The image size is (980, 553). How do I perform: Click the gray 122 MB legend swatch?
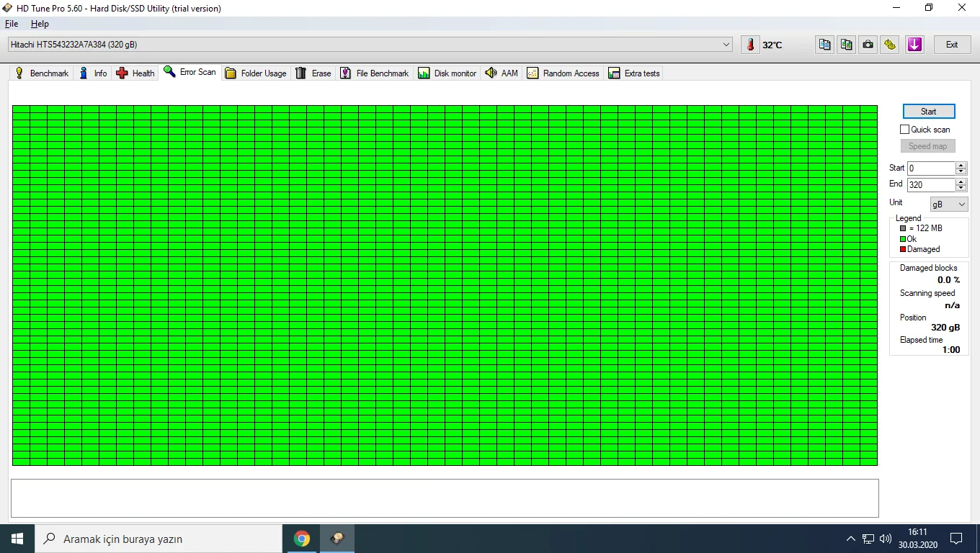(x=903, y=228)
